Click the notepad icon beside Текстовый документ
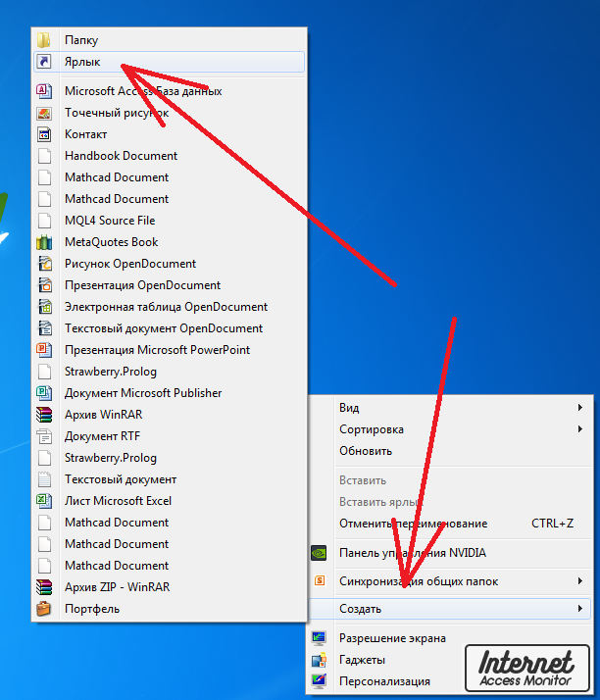 coord(44,479)
